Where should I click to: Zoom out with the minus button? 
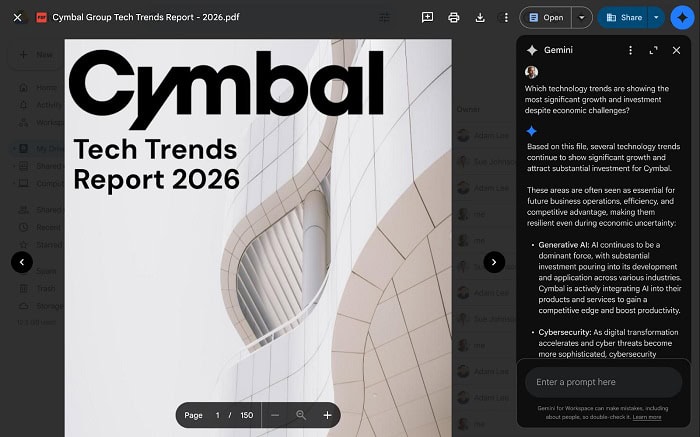[275, 415]
